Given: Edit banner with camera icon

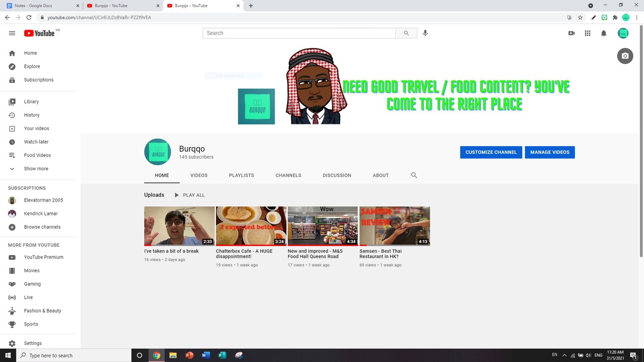Looking at the screenshot, I should 625,56.
